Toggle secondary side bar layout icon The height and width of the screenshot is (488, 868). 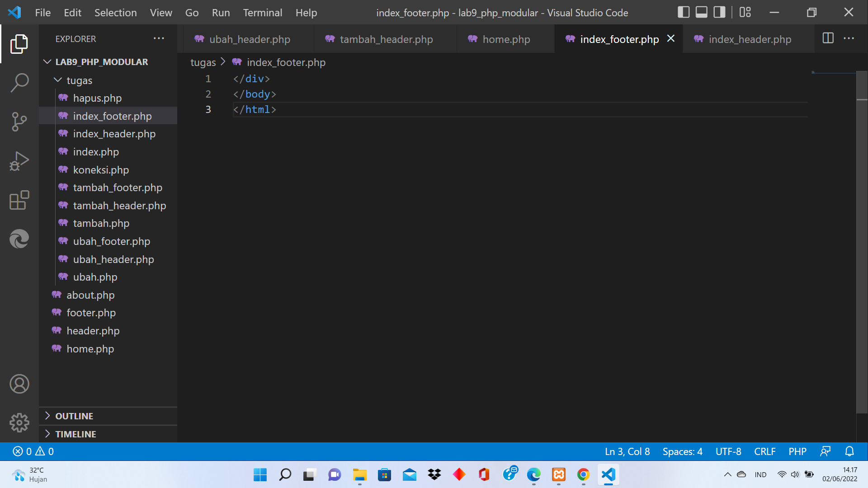click(x=719, y=12)
